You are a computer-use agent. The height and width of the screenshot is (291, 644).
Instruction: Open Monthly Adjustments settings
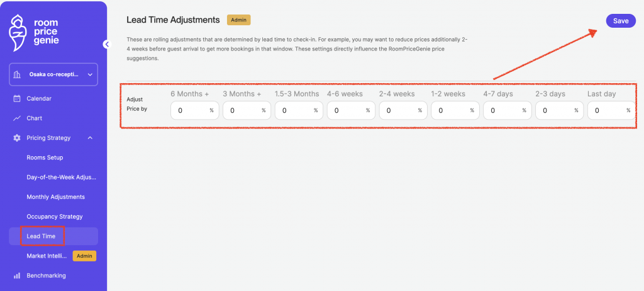click(55, 197)
